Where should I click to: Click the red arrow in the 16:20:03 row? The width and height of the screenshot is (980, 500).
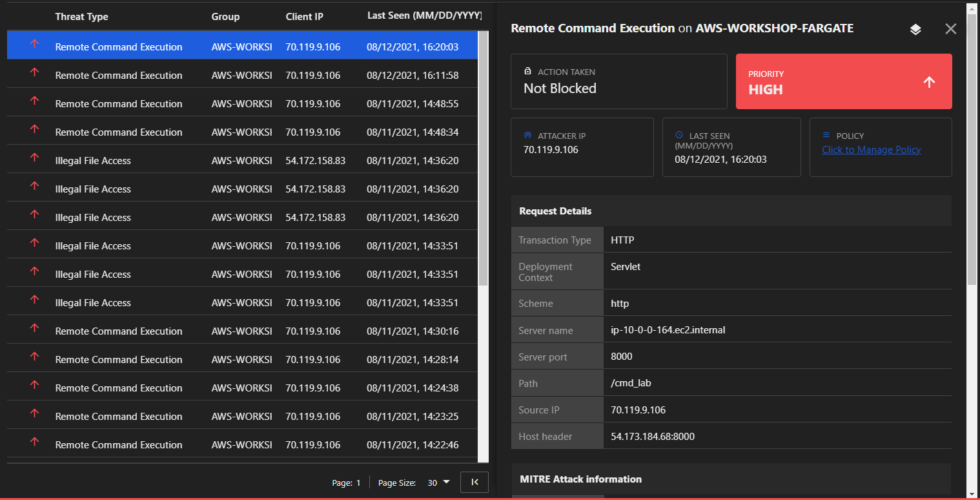point(35,44)
